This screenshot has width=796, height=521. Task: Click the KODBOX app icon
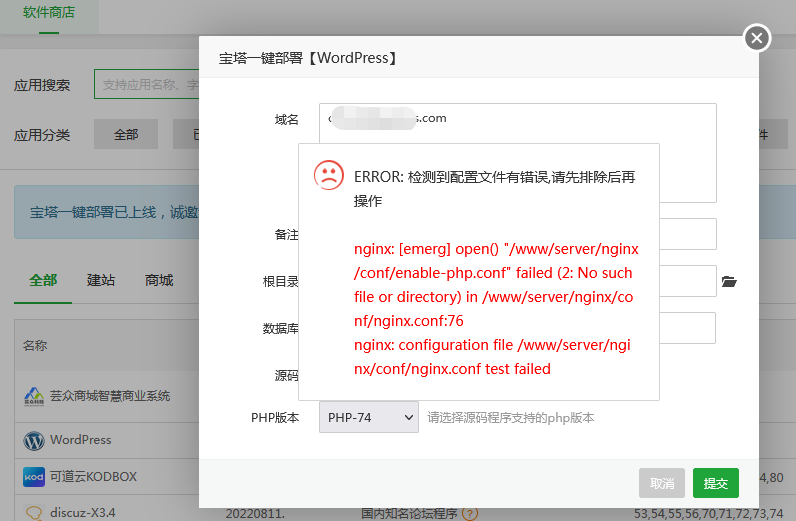coord(34,477)
